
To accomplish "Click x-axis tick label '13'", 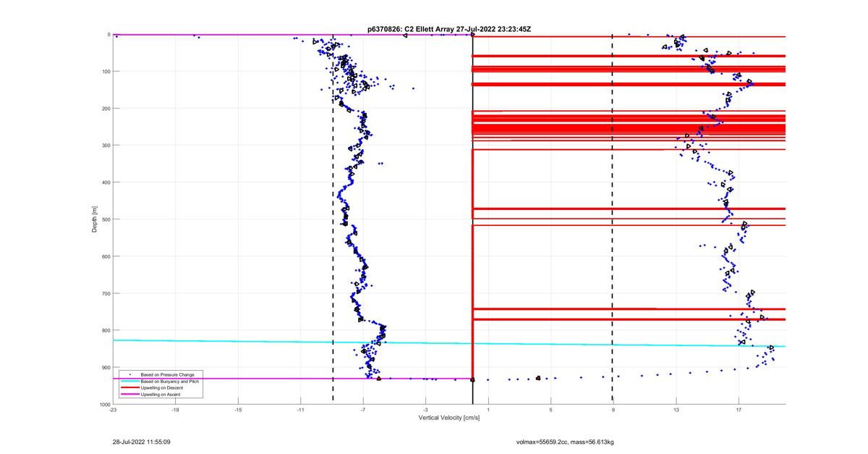I will 676,410.
